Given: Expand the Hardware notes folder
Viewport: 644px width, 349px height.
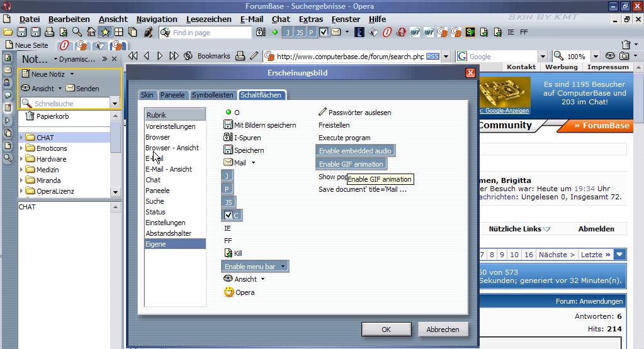Looking at the screenshot, I should tap(21, 158).
